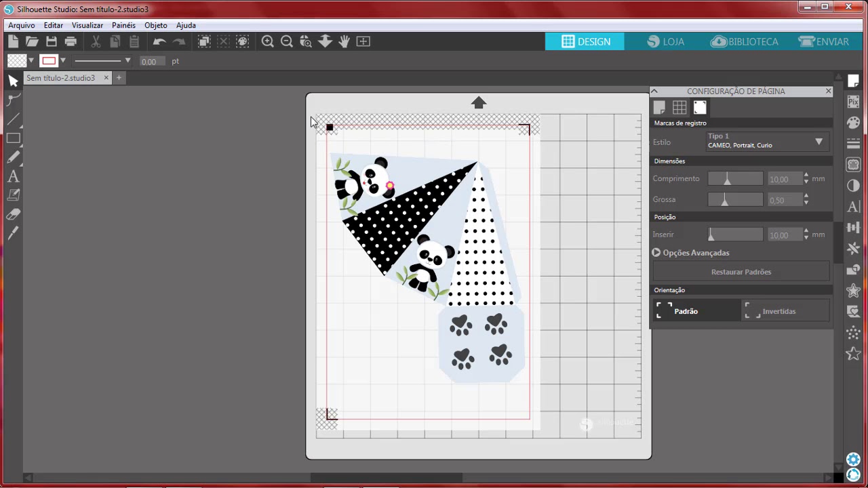Image resolution: width=868 pixels, height=488 pixels.
Task: Choose the Select arrow tool
Action: 13,81
